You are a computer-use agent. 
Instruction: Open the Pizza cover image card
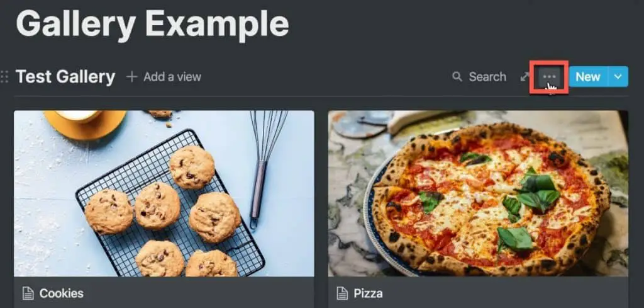tap(478, 194)
